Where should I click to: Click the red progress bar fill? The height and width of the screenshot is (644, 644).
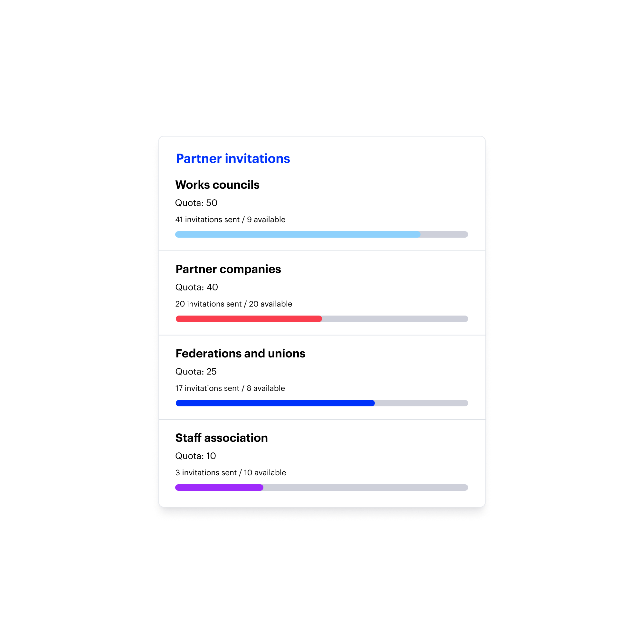tap(248, 319)
